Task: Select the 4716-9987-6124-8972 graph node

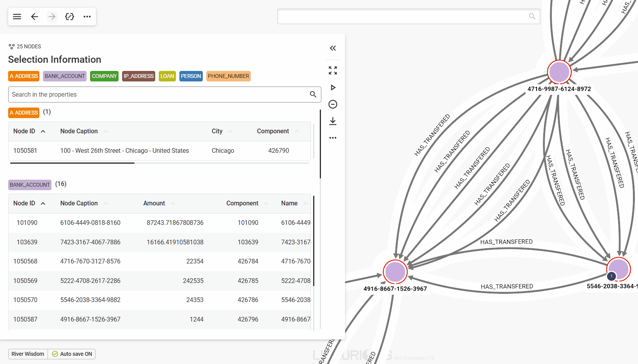Action: [x=559, y=72]
